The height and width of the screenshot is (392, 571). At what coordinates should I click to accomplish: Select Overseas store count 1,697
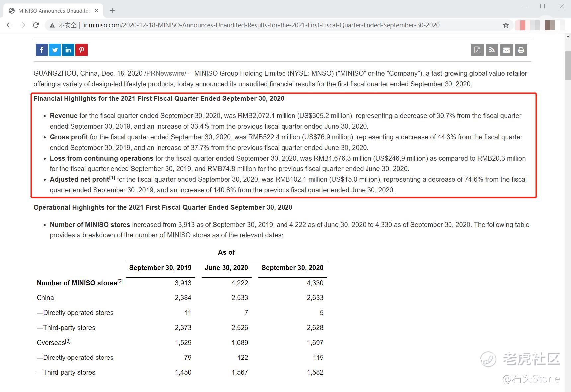click(315, 343)
